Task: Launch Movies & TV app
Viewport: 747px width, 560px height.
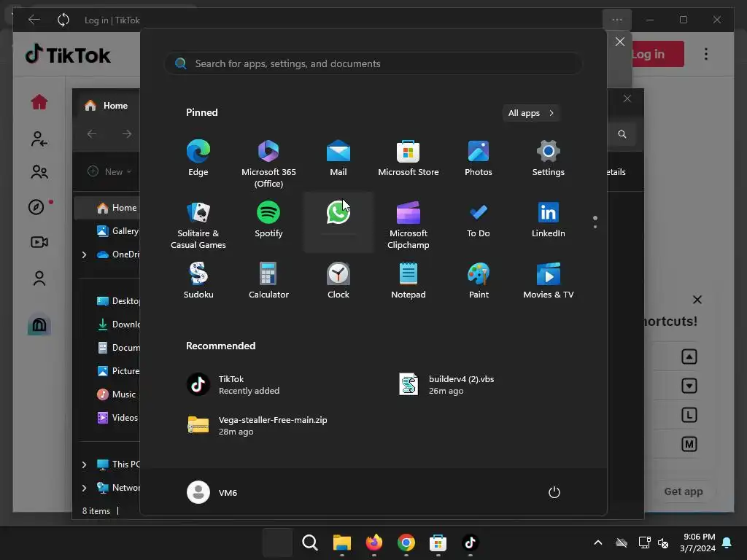Action: (x=549, y=281)
